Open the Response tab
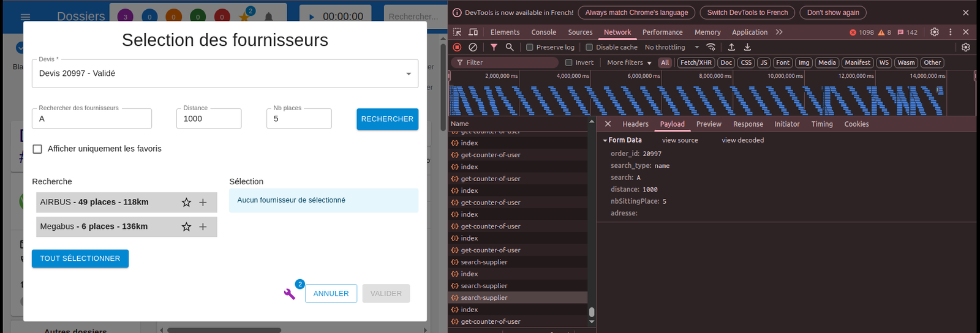 pos(748,124)
